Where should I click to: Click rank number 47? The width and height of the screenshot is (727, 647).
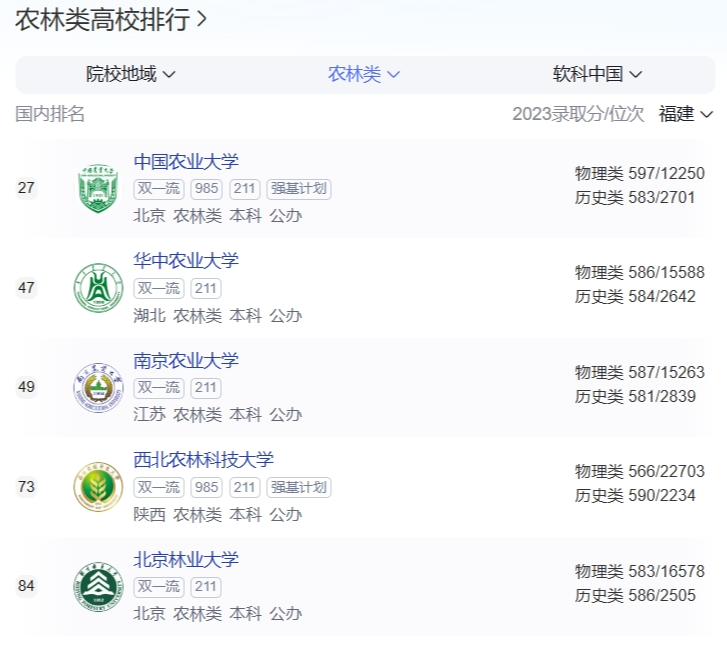coord(26,288)
